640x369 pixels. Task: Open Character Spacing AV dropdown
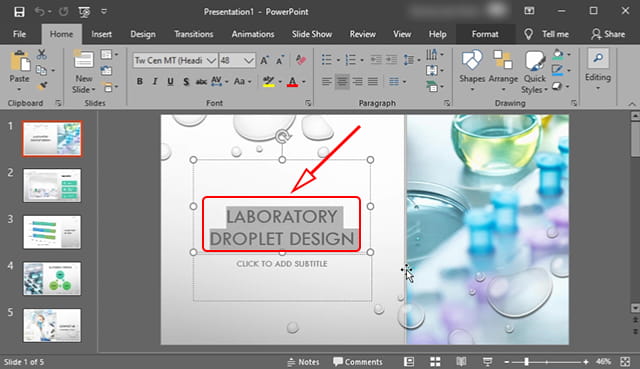point(220,82)
